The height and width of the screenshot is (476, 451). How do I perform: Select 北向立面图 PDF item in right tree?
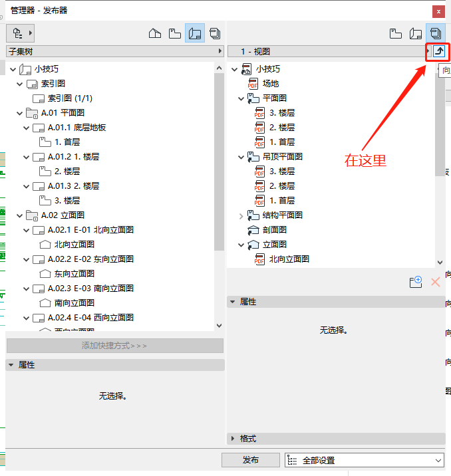coord(289,259)
